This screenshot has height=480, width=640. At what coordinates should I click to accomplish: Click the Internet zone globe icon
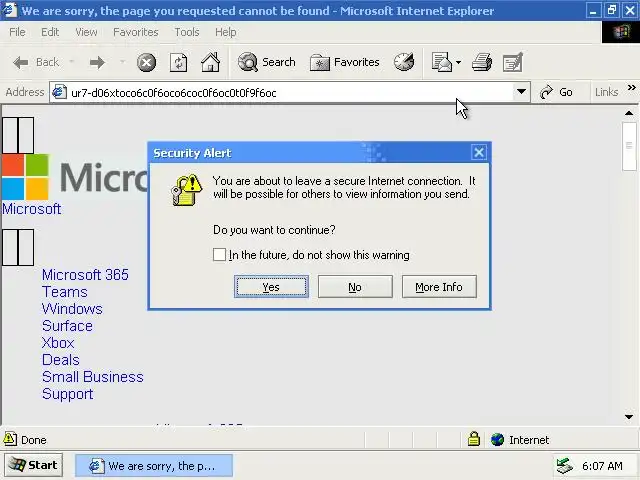[x=498, y=440]
